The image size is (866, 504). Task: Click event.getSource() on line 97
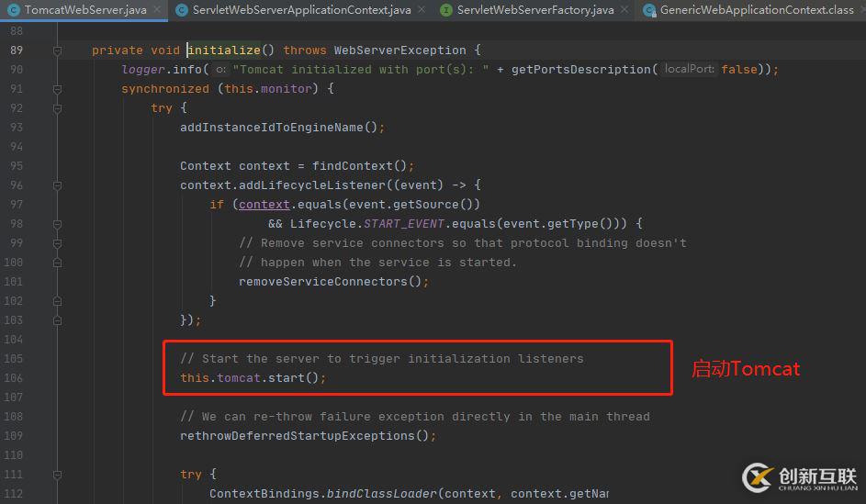(411, 204)
